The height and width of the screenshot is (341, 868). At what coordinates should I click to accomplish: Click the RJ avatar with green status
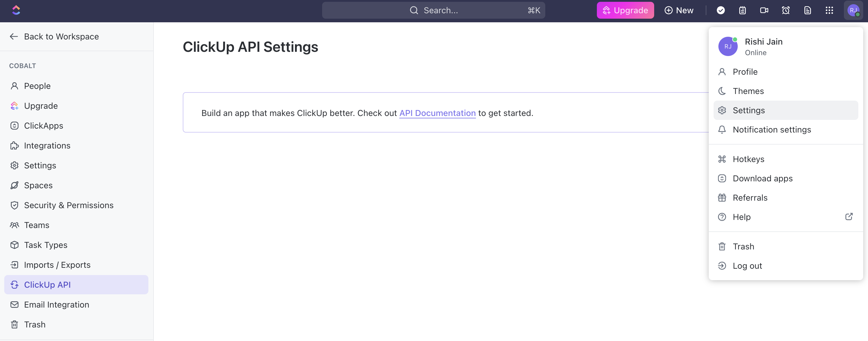coord(854,10)
